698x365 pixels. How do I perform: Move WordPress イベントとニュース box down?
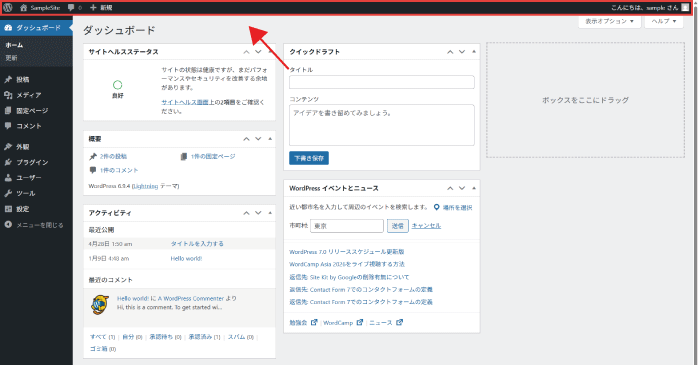pos(462,188)
